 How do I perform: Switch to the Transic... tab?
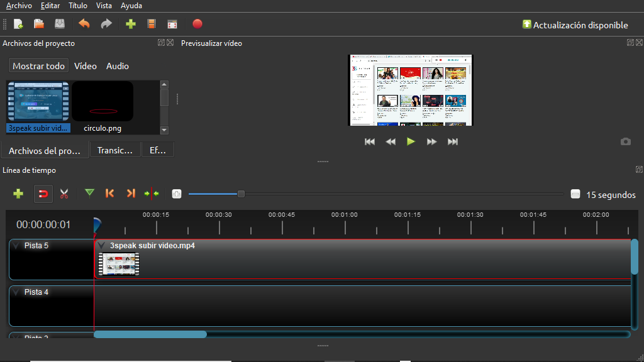pos(115,150)
